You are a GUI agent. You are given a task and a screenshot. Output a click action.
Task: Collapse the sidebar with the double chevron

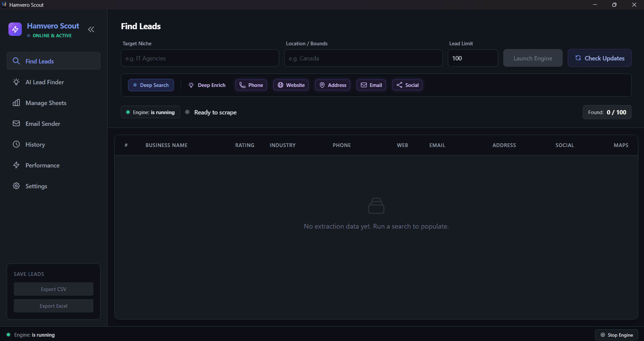pos(91,30)
